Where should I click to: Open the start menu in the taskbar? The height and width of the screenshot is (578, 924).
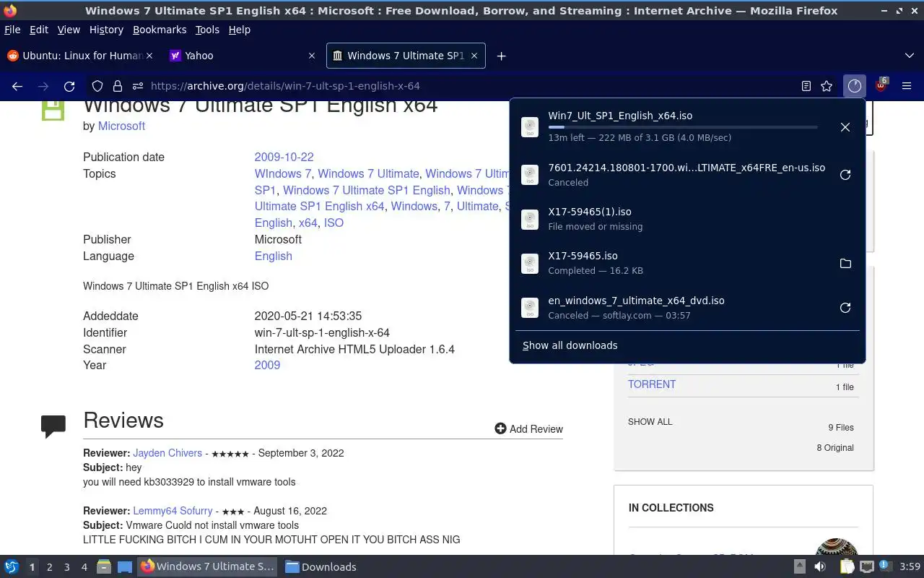[12, 566]
